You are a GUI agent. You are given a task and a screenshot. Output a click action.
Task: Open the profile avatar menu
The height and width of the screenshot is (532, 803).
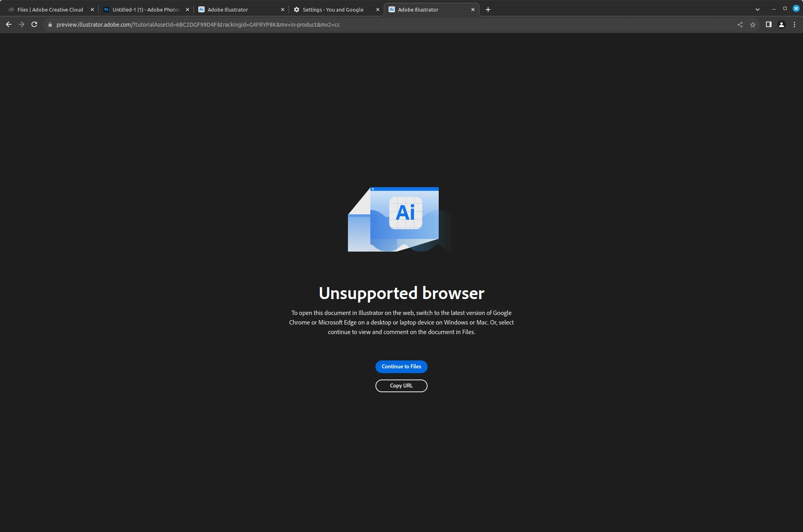(x=782, y=25)
